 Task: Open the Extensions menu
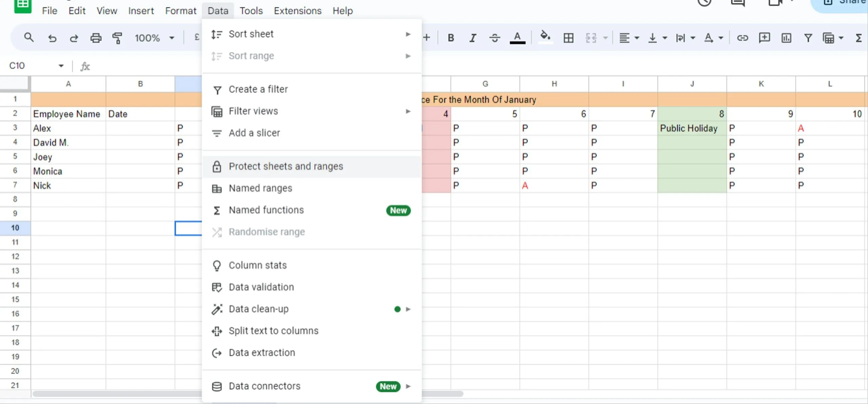coord(298,11)
